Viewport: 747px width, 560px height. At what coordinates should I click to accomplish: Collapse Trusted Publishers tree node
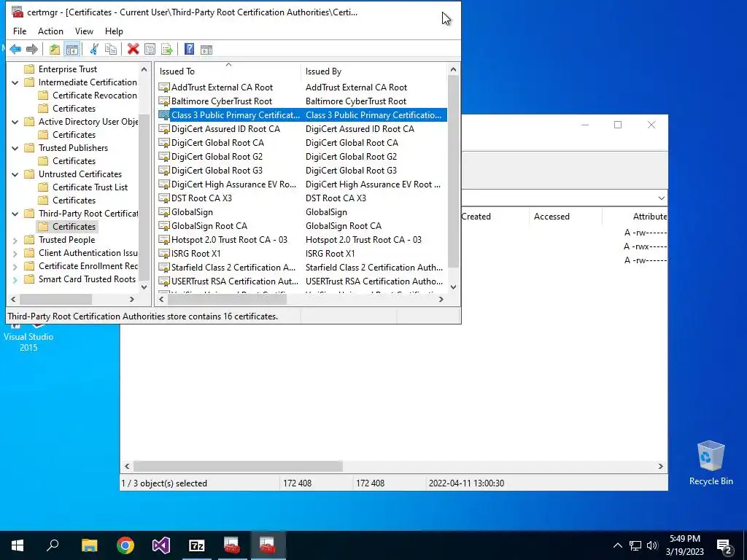15,148
